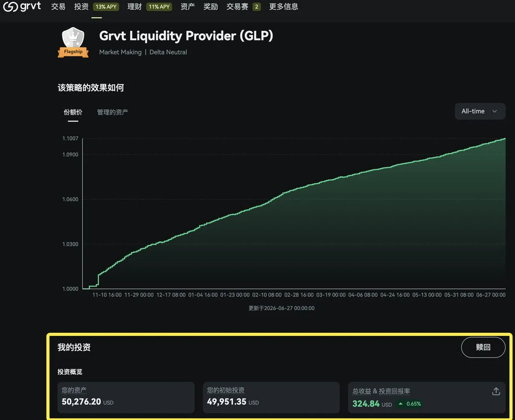Click the 您的资产 label
Viewport: 515px width, 420px height.
74,390
